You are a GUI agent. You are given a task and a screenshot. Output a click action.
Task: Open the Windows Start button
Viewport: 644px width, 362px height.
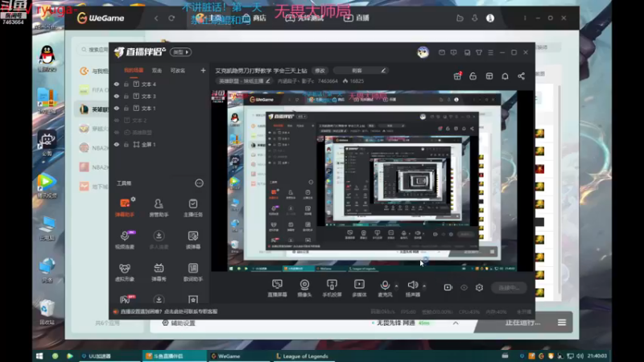39,356
